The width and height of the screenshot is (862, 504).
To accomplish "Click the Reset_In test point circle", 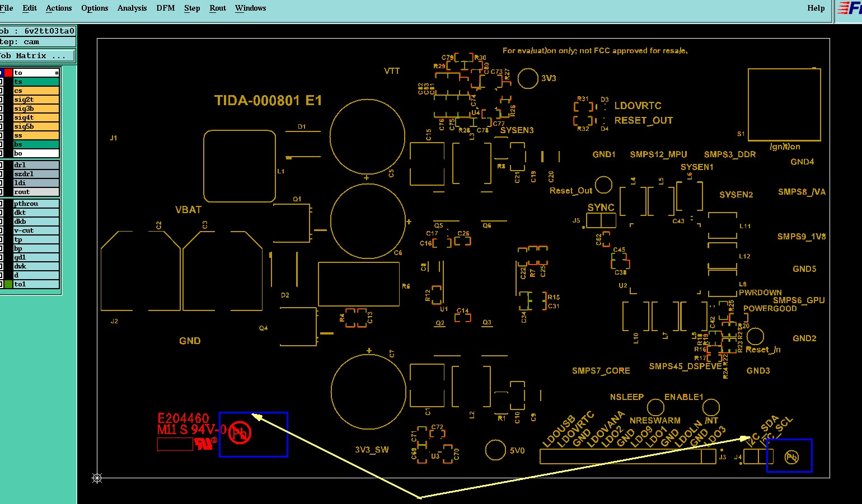I will click(x=755, y=336).
